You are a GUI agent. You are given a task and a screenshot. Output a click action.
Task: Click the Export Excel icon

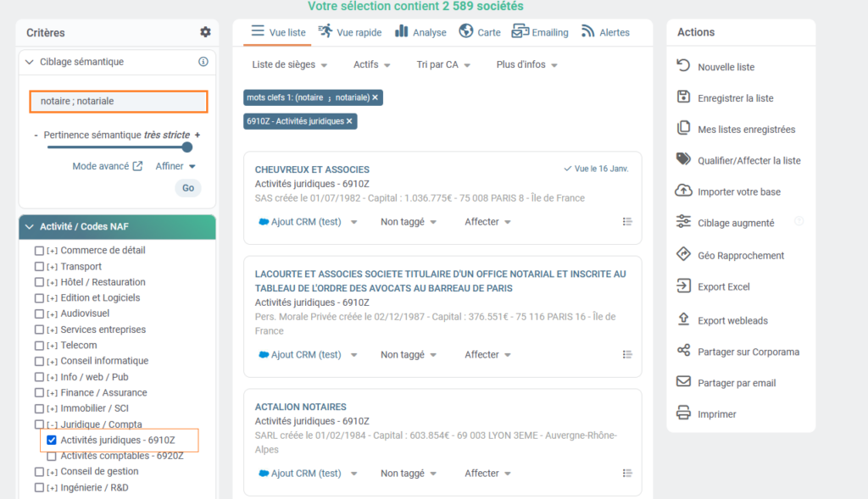pos(683,286)
